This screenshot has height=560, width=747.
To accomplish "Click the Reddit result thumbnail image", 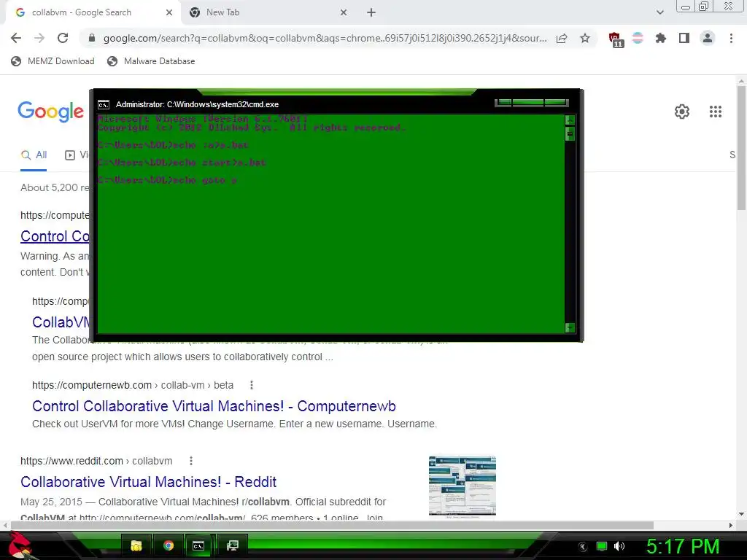I will point(462,486).
